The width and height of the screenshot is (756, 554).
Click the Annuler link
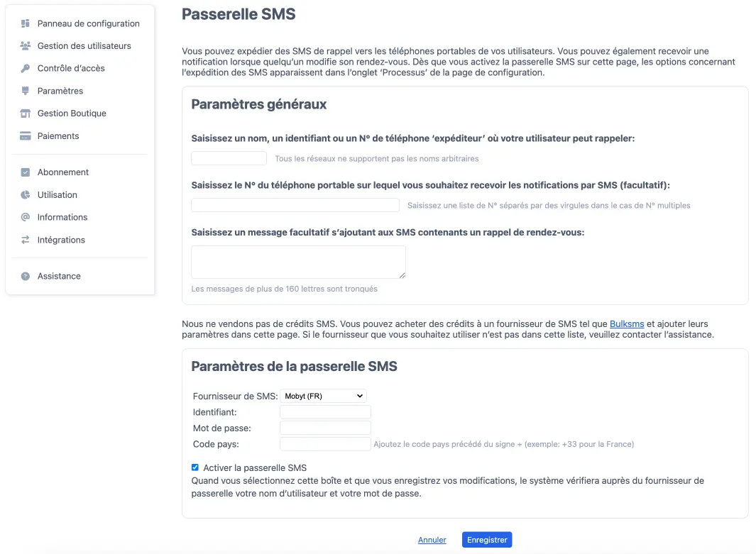(432, 540)
